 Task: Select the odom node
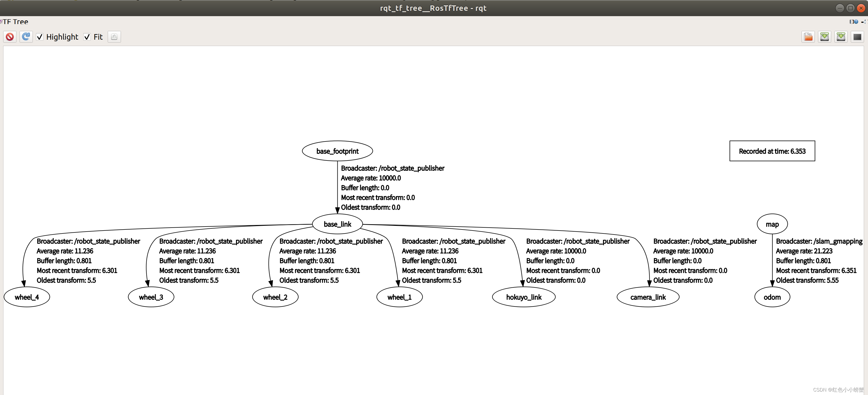[772, 297]
